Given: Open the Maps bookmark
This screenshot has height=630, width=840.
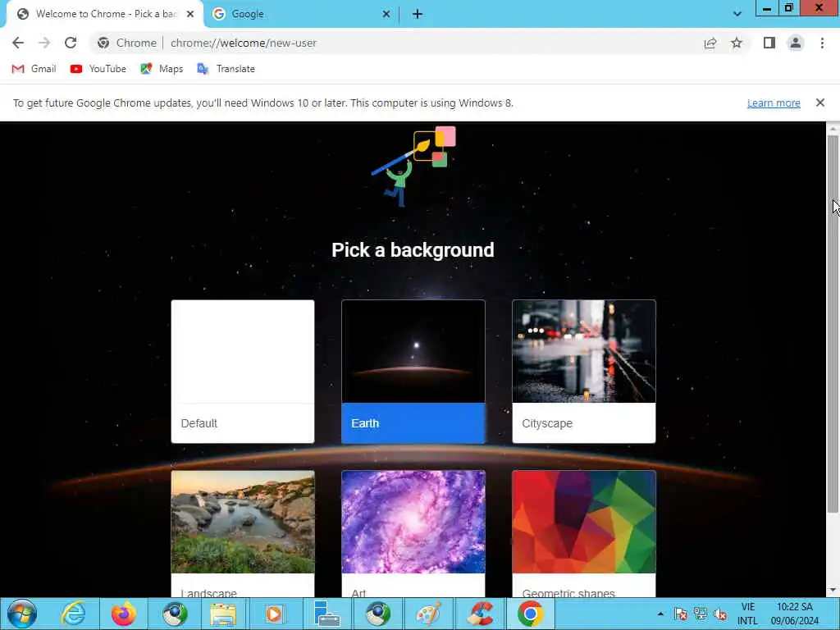Looking at the screenshot, I should tap(162, 69).
